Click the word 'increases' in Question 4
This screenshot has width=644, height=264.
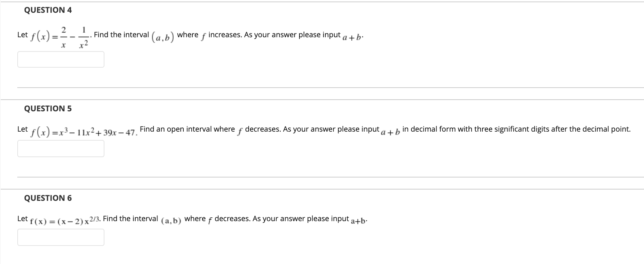(x=223, y=35)
